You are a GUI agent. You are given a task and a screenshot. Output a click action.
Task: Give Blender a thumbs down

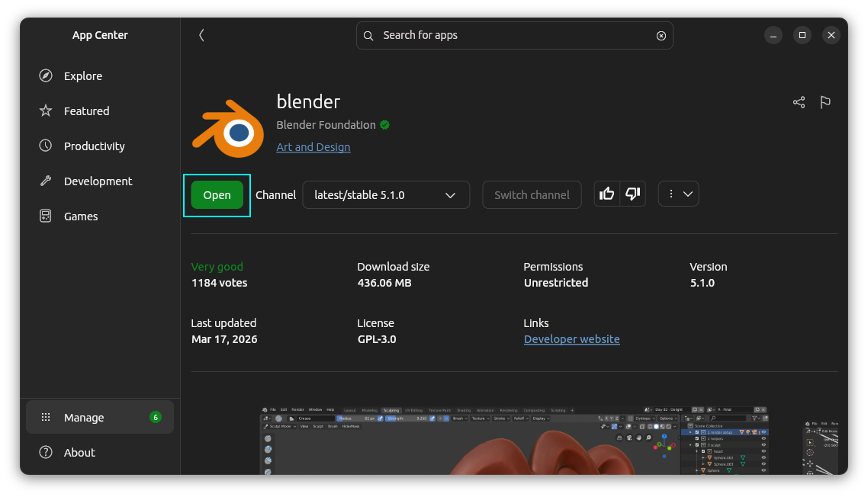pyautogui.click(x=632, y=194)
